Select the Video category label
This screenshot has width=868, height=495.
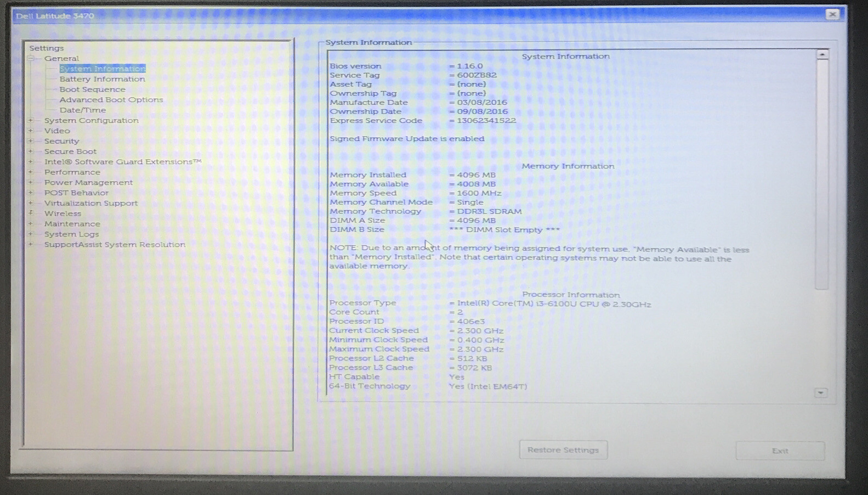pos(57,131)
